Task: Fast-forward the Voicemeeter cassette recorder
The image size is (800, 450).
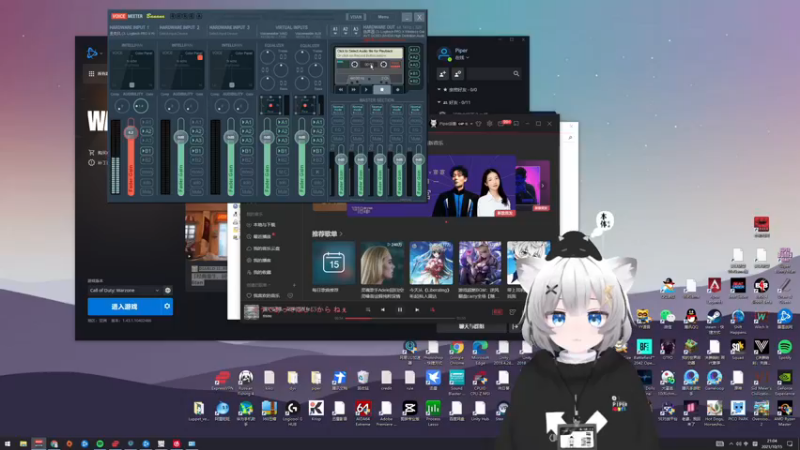Action: 354,89
